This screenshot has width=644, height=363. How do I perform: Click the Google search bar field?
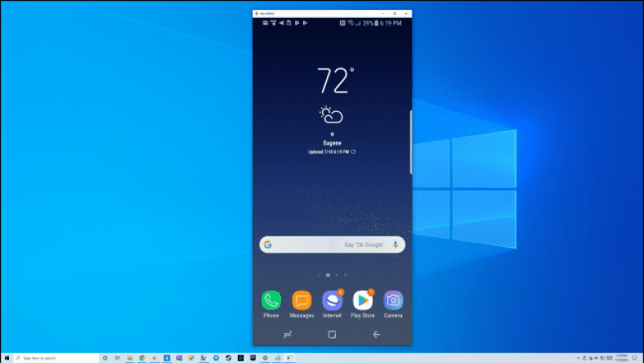tap(333, 244)
